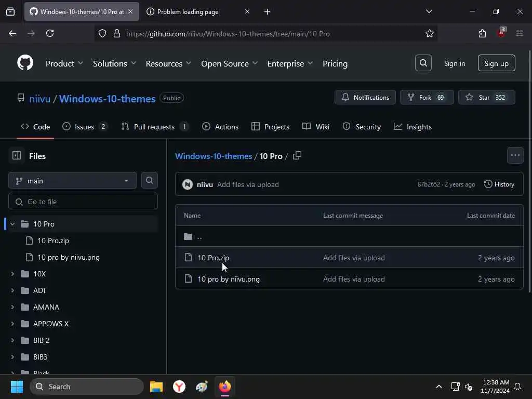Click the Notifications button
Image resolution: width=532 pixels, height=399 pixels.
click(x=365, y=97)
